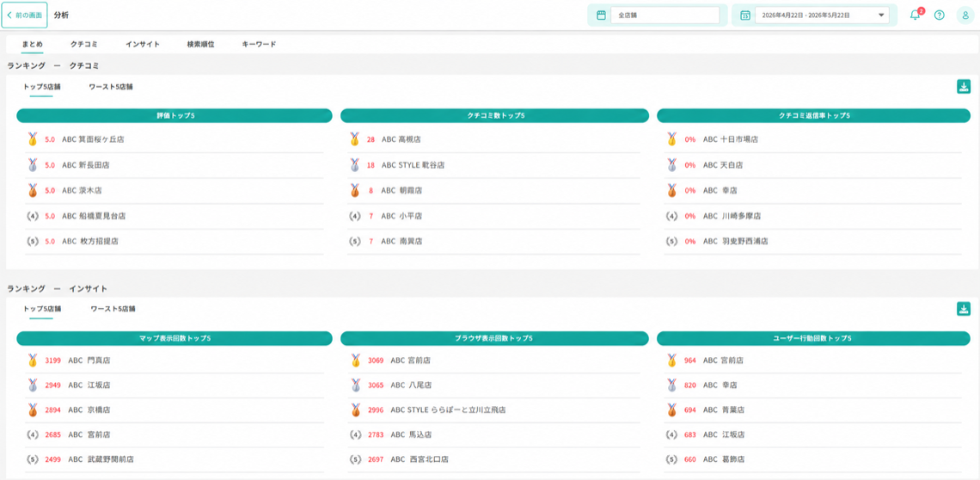Click bronze medal beside ABC 朝霞店
The image size is (980, 480).
(355, 190)
